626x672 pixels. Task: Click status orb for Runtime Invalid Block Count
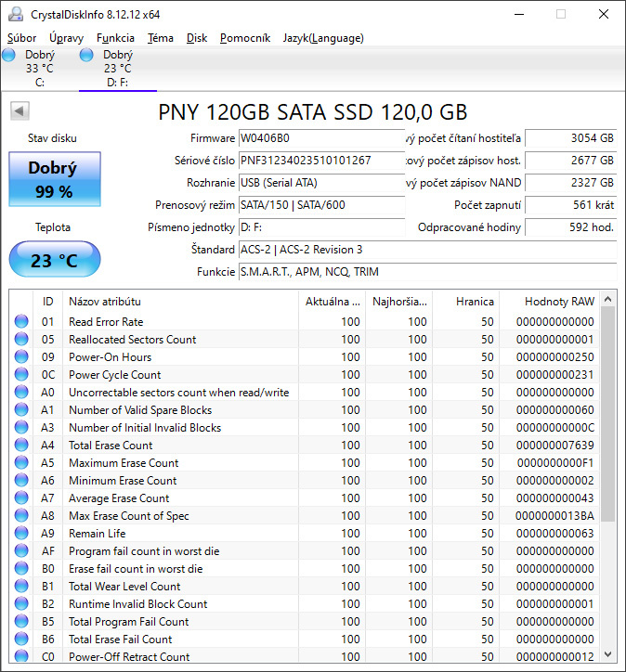[21, 603]
